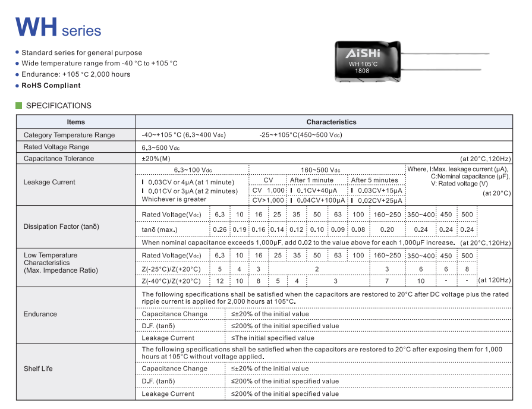Click the green square beside SPECIFICATIONS
This screenshot has width=532, height=409.
click(x=19, y=106)
